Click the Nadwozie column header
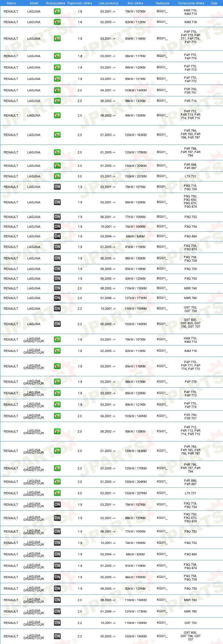This screenshot has height=644, width=223. pyautogui.click(x=162, y=3)
